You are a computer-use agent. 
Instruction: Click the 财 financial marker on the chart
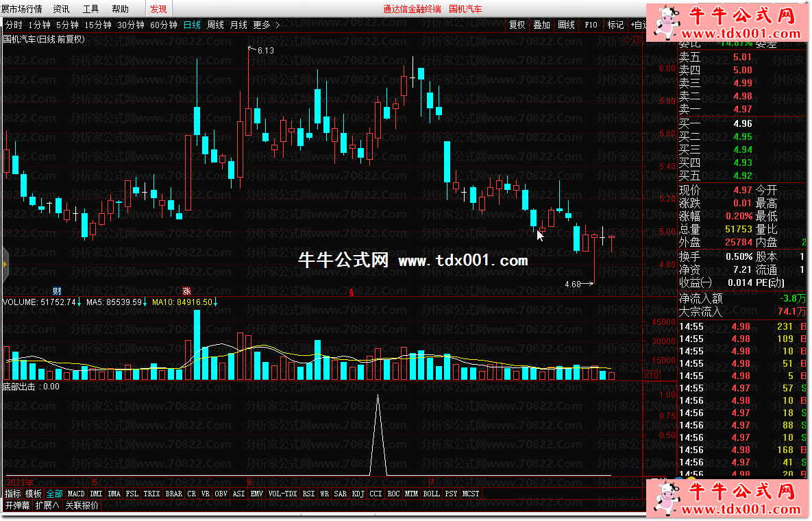57,291
